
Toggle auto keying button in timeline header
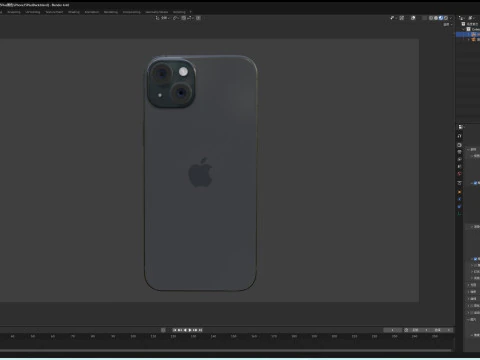click(163, 330)
